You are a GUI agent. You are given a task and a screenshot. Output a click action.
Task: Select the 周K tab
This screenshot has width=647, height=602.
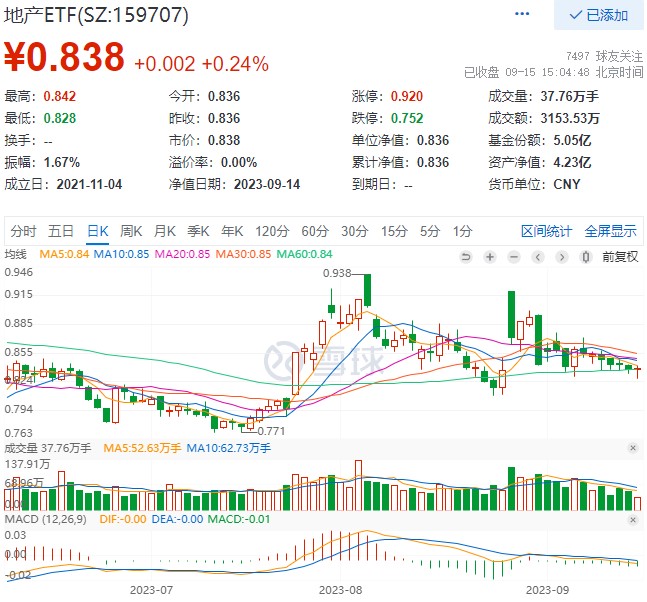[x=131, y=231]
